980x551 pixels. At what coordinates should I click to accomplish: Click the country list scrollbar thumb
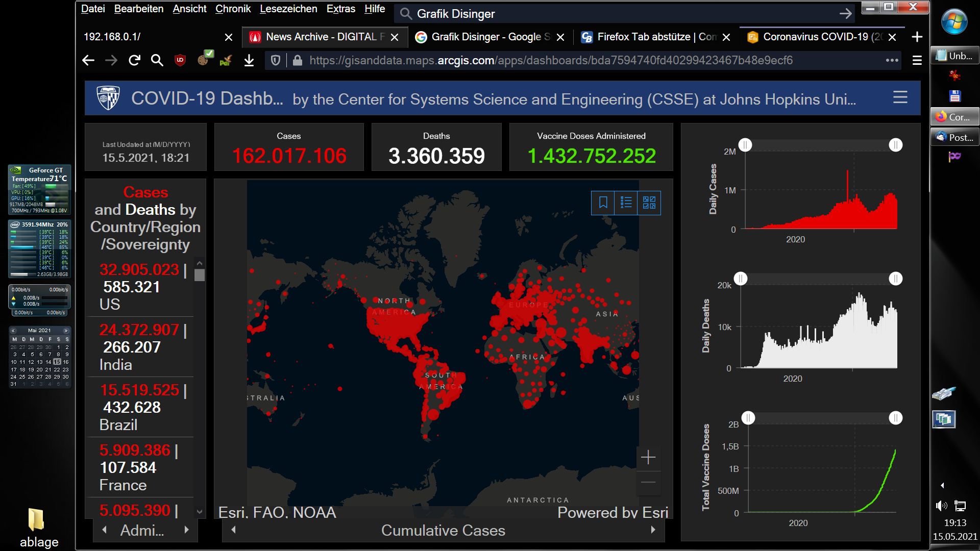(200, 275)
